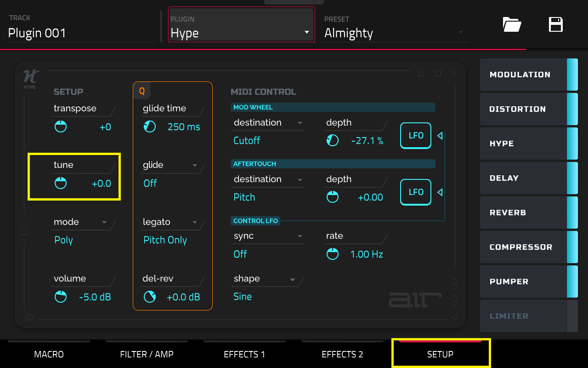Toggle the Distortion effect on-off strip

(572, 109)
